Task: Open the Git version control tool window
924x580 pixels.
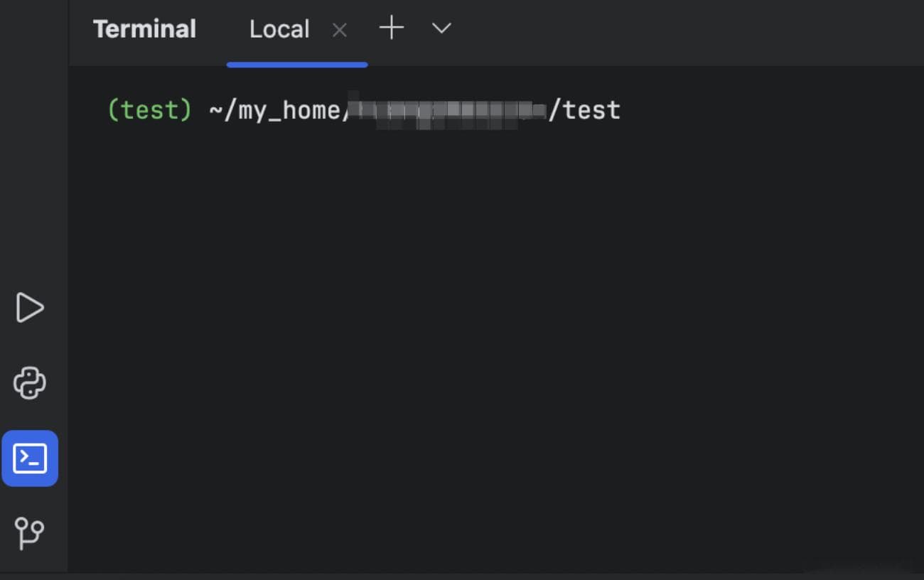Action: 29,532
